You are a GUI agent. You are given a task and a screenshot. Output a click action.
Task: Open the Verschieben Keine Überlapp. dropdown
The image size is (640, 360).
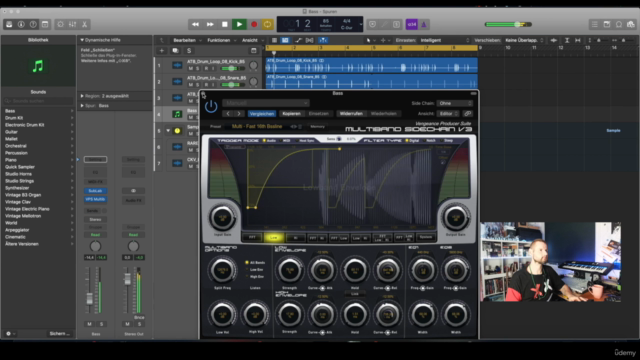pos(524,40)
